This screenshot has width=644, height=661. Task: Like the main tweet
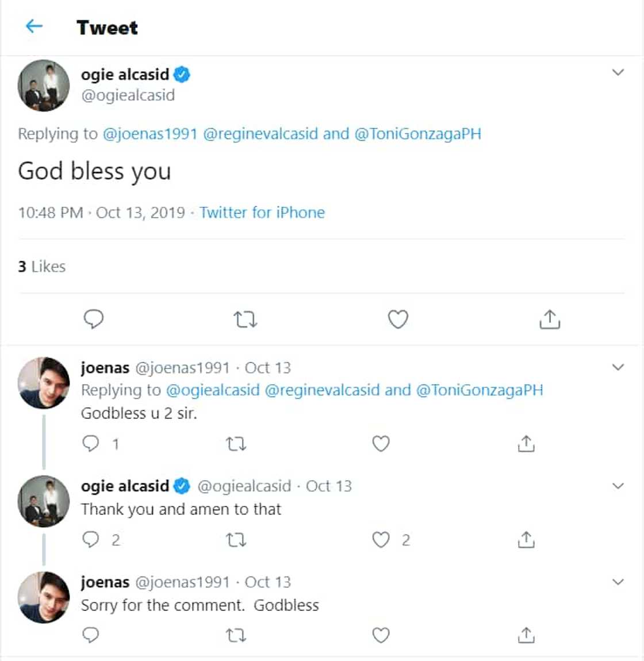click(399, 319)
